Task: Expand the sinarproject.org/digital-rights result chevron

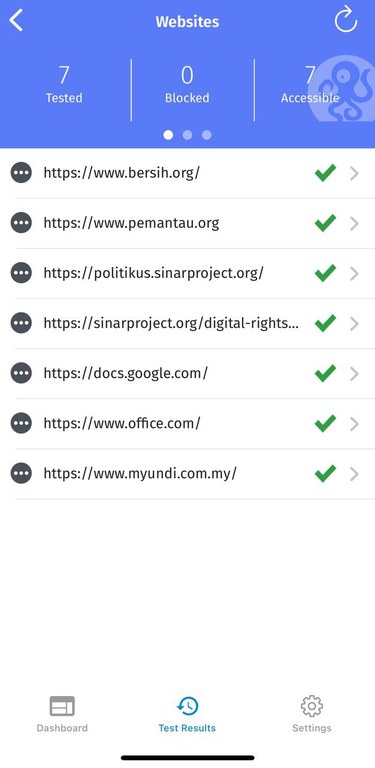Action: point(354,324)
